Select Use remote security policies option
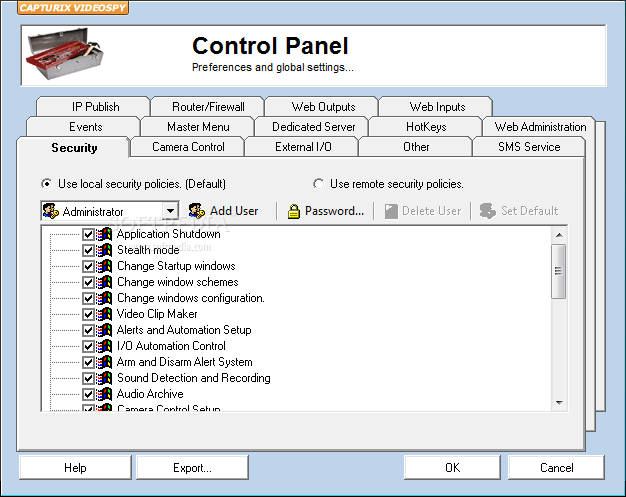626x497 pixels. tap(319, 184)
